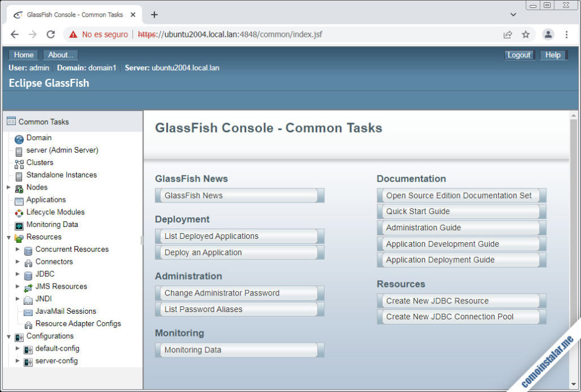
Task: Open the Home menu item
Action: (23, 54)
